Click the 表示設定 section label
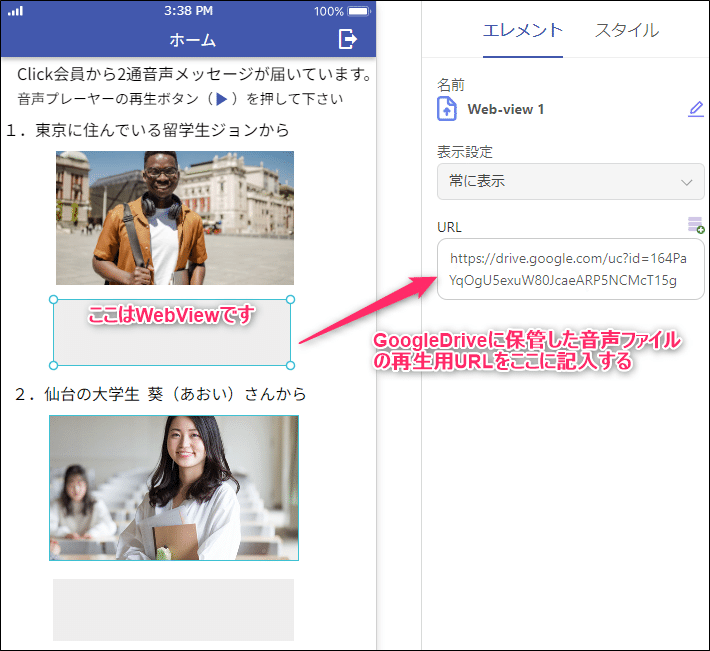 (x=465, y=152)
